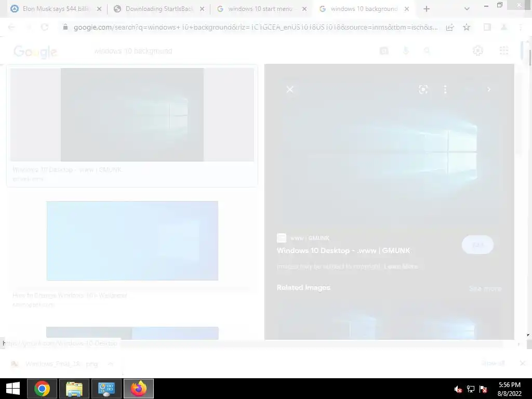Bookmark this page with the star

click(x=467, y=27)
